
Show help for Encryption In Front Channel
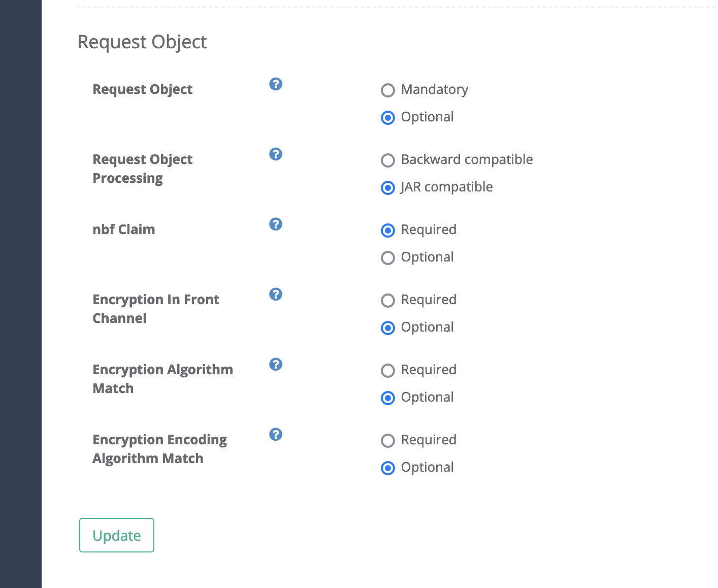coord(276,294)
